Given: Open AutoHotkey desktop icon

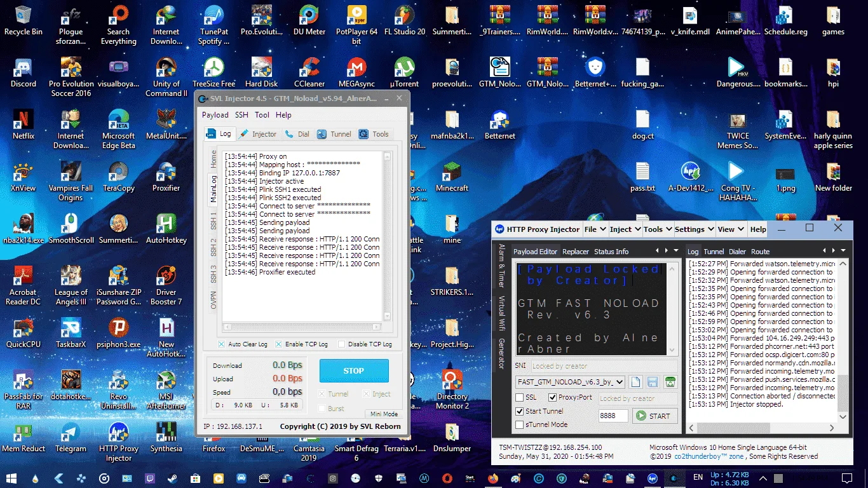Looking at the screenshot, I should tap(166, 229).
